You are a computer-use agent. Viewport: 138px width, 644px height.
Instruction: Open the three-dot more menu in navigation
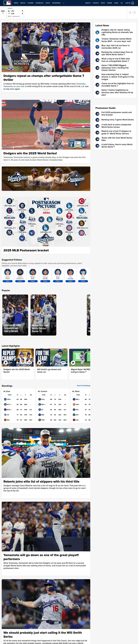tap(63, 3)
